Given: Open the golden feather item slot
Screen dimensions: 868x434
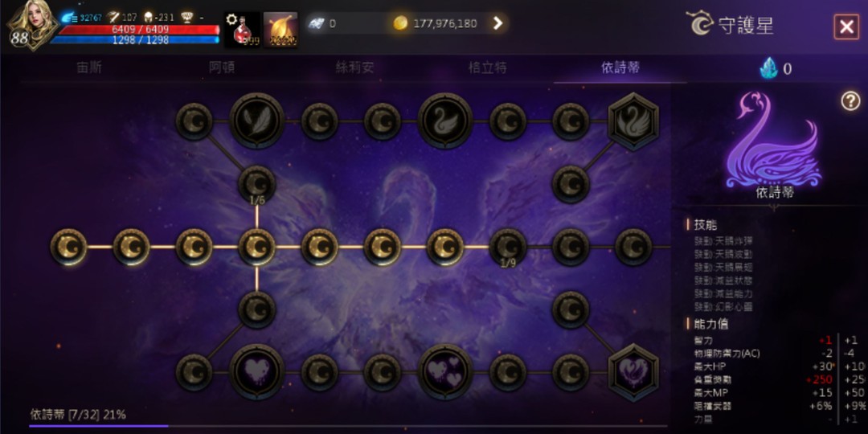Looking at the screenshot, I should point(280,30).
